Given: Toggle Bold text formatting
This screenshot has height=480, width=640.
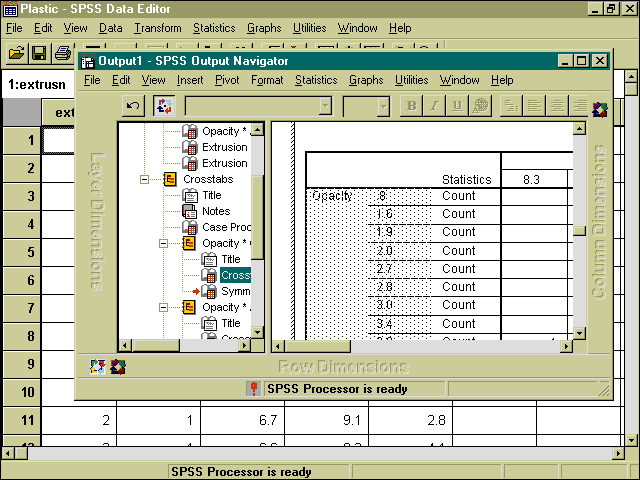Looking at the screenshot, I should pos(410,106).
